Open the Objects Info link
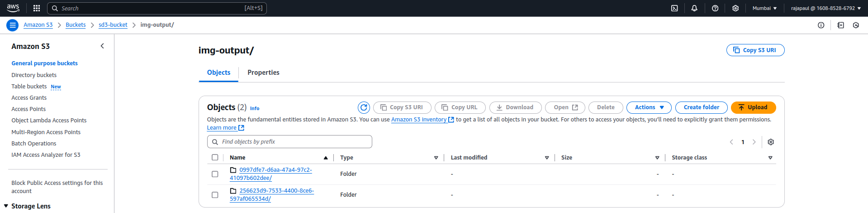 [255, 108]
